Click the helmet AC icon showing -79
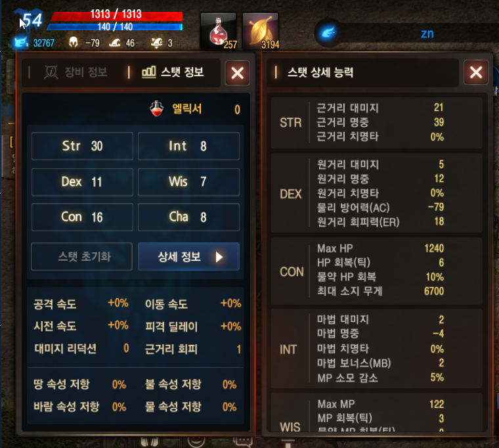Viewport: 499px width, 448px height. tap(74, 42)
